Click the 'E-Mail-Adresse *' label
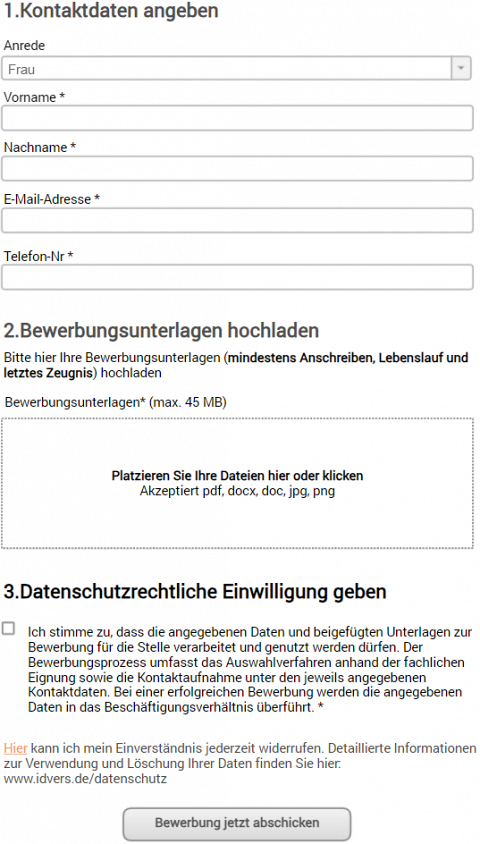Image resolution: width=480 pixels, height=844 pixels. (x=52, y=199)
